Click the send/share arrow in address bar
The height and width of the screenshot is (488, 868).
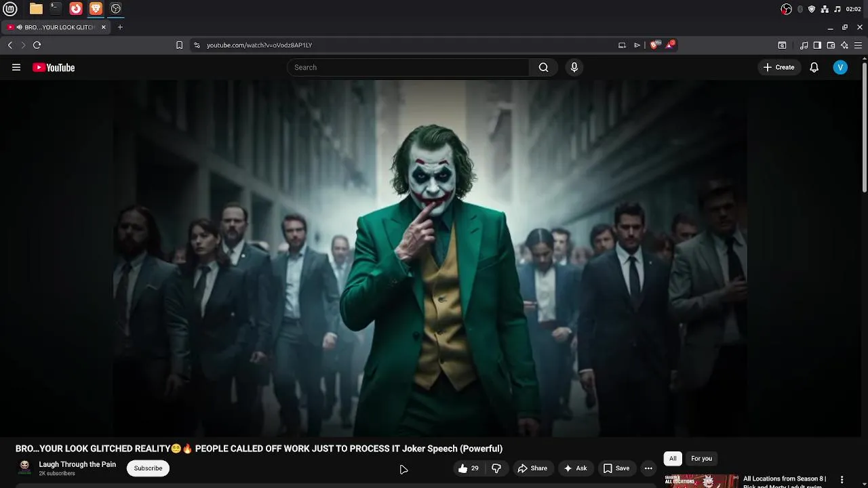[637, 45]
